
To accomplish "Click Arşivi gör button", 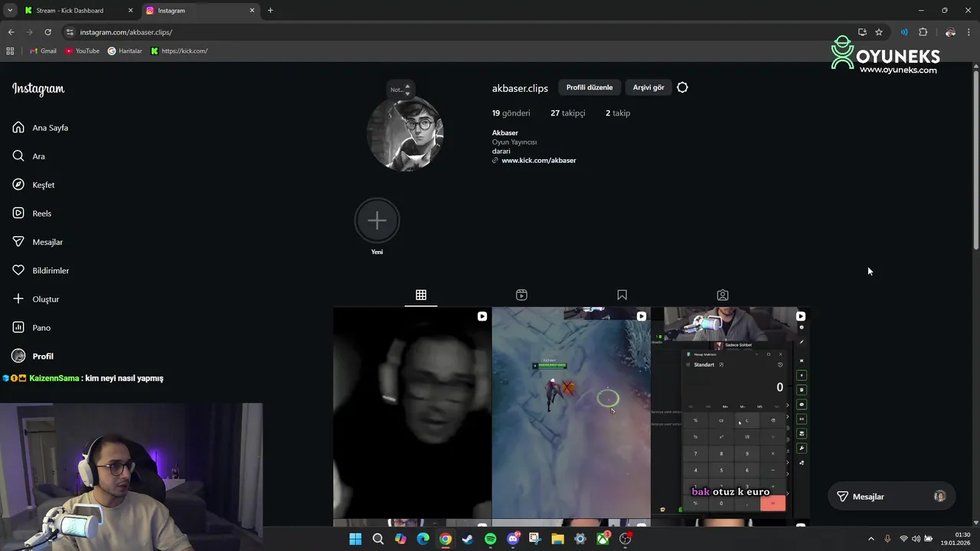I will tap(648, 87).
